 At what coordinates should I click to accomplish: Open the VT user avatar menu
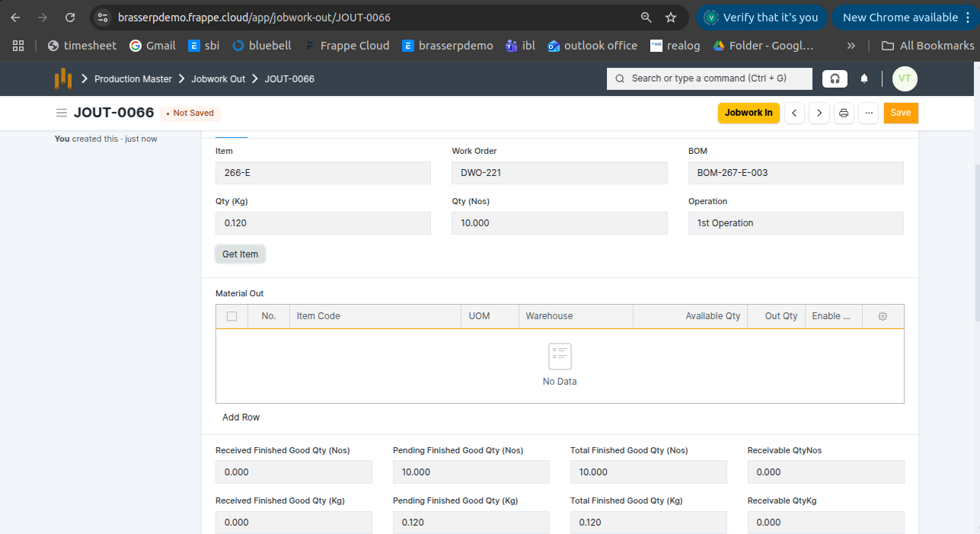[905, 78]
